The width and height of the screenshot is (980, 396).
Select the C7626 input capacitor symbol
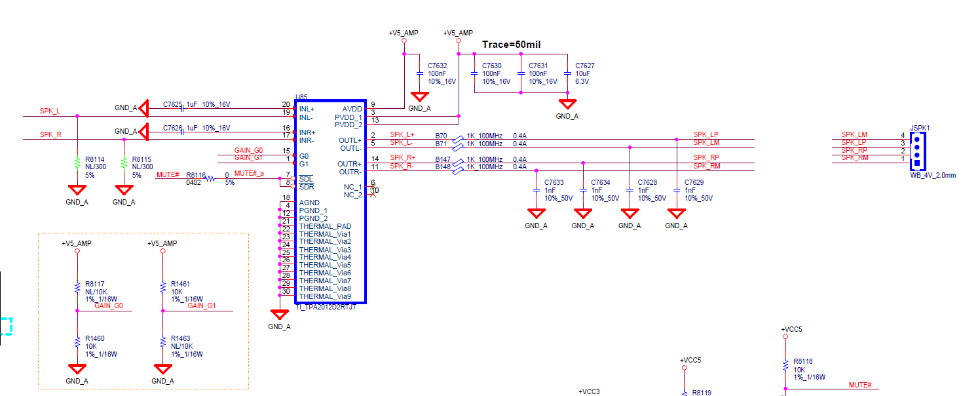(181, 131)
